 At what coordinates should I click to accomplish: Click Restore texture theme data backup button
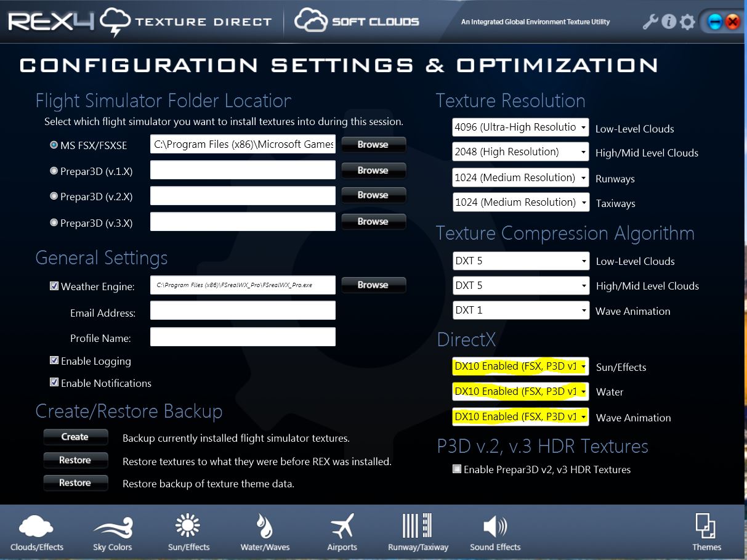click(75, 483)
